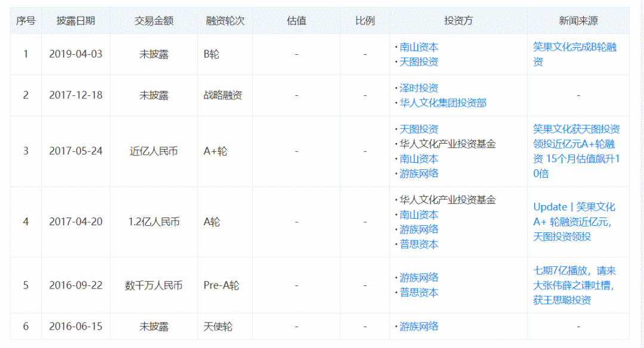
Task: Select date cell 2017-05-24
Action: pyautogui.click(x=76, y=151)
